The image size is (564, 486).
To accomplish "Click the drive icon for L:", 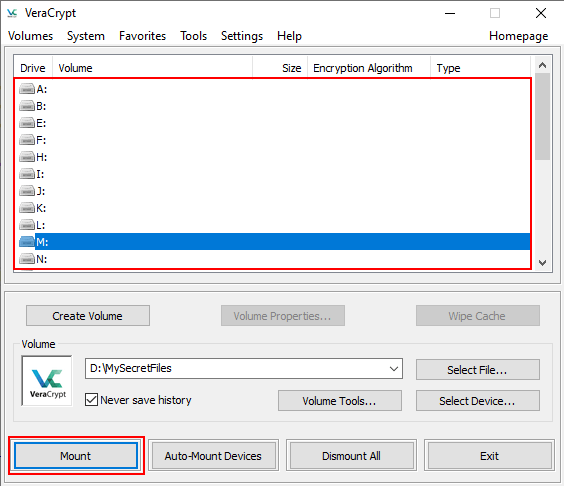I will (27, 225).
